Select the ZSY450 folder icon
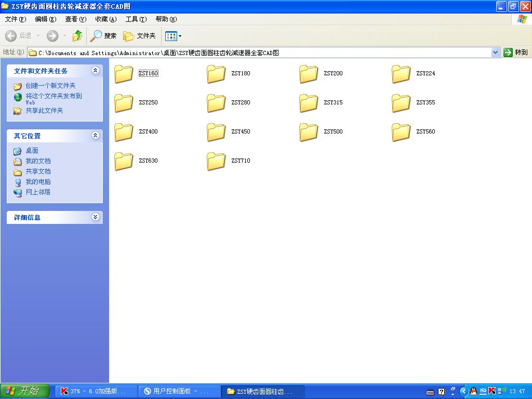The height and width of the screenshot is (399, 532). 216,132
